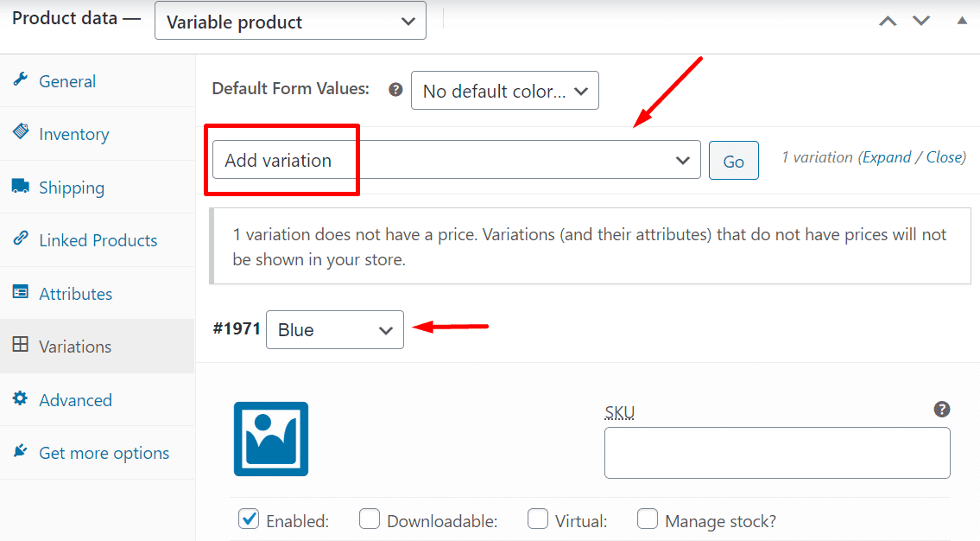Open the No default color dropdown
980x541 pixels.
505,91
